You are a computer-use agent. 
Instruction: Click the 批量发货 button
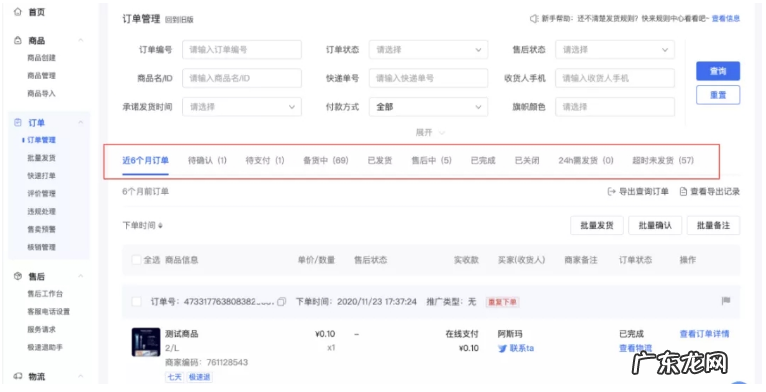(x=596, y=225)
